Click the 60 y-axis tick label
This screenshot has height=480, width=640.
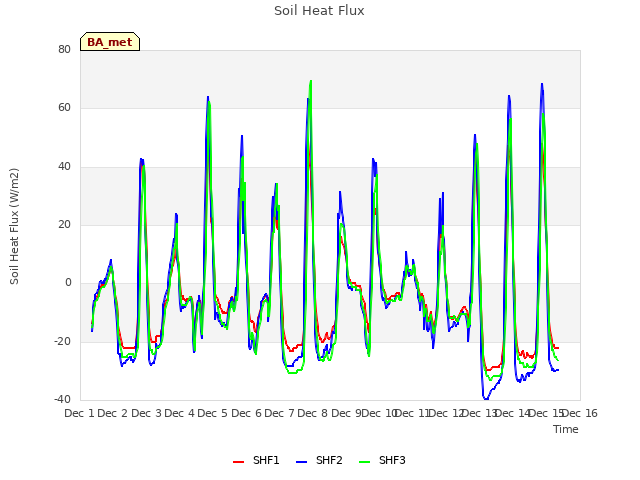[64, 108]
